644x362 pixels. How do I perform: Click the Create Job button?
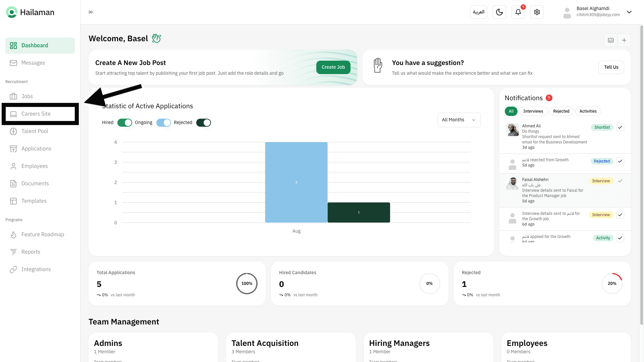(333, 67)
